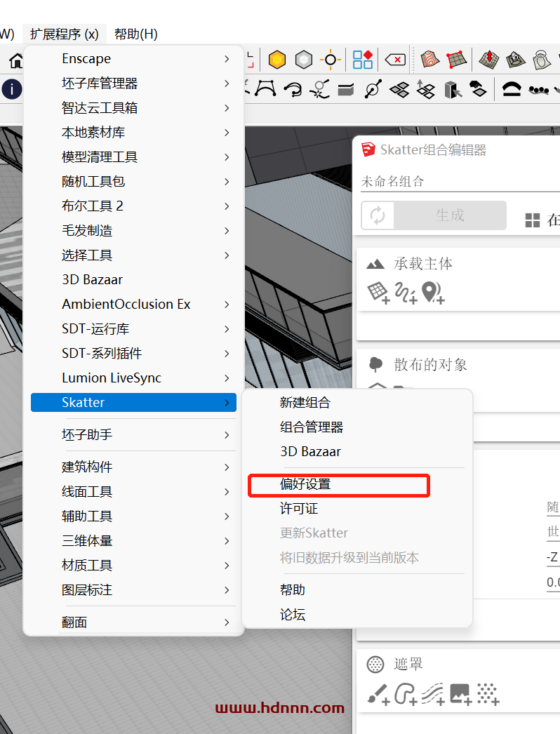The image size is (560, 734).
Task: Select 3D Bazaar in the Skatter submenu
Action: [x=357, y=451]
